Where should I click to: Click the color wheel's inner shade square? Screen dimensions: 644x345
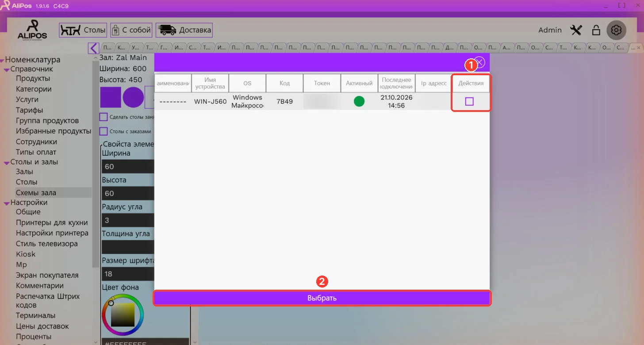click(123, 315)
